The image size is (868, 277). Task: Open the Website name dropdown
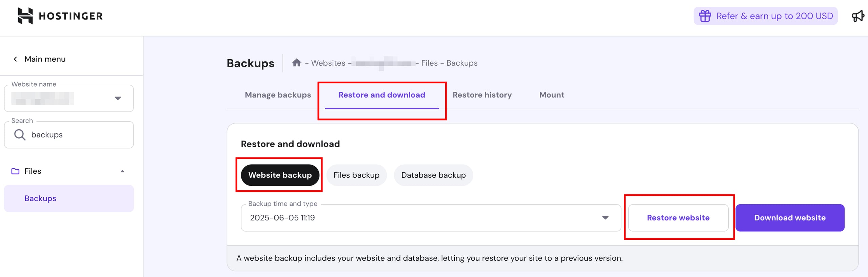[118, 99]
